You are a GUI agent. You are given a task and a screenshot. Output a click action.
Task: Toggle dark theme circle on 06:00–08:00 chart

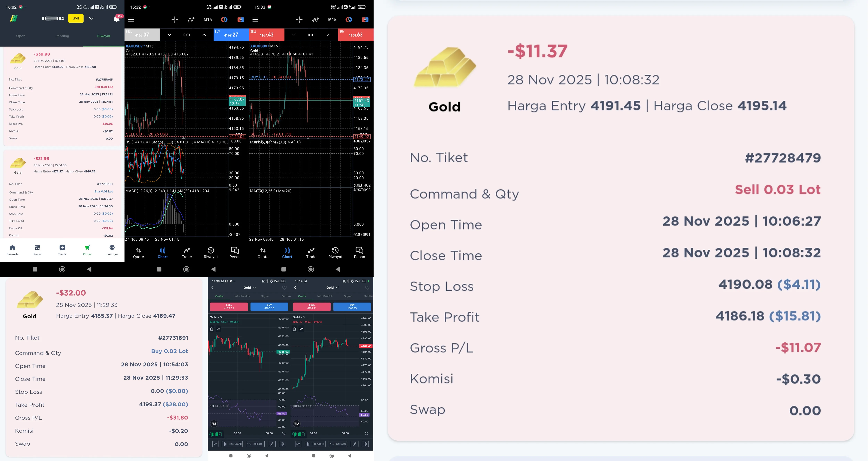coord(212,434)
